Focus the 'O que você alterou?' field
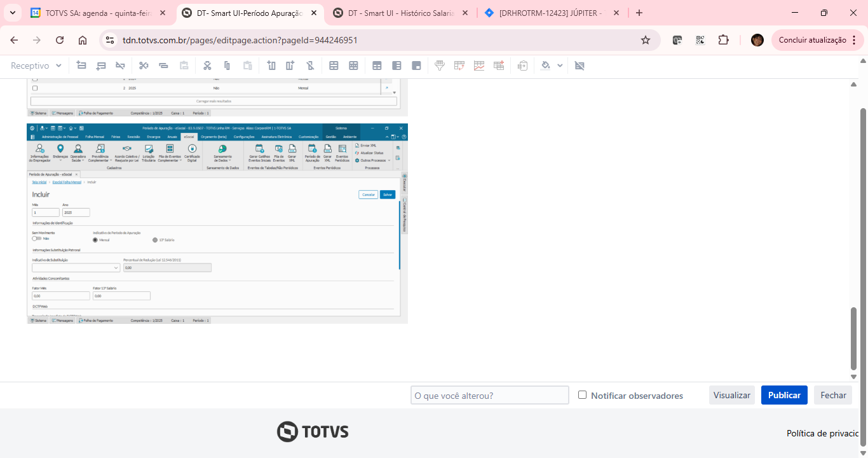This screenshot has width=868, height=458. coord(490,395)
